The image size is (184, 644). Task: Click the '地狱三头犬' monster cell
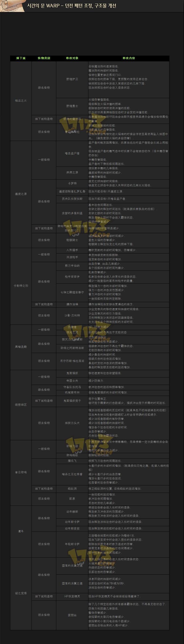[x=72, y=423]
